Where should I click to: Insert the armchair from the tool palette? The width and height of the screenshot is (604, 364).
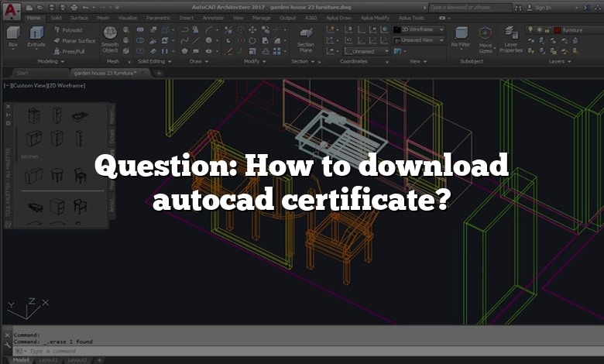point(80,207)
